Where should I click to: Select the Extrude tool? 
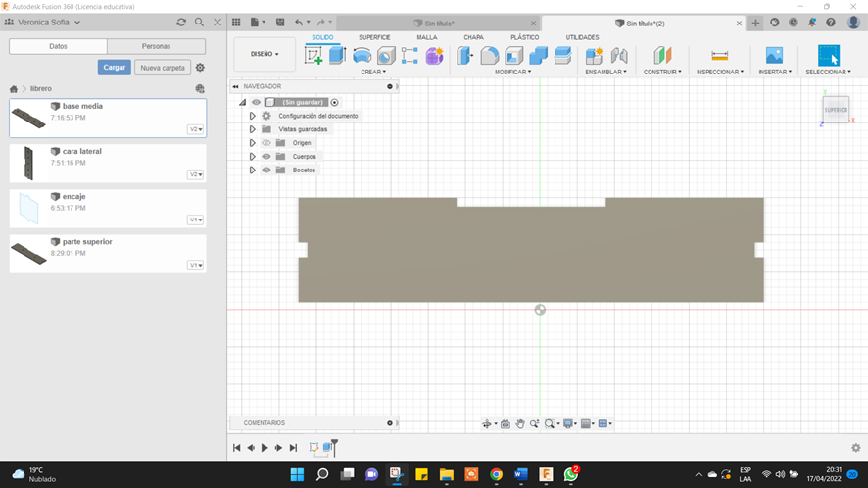click(x=337, y=56)
